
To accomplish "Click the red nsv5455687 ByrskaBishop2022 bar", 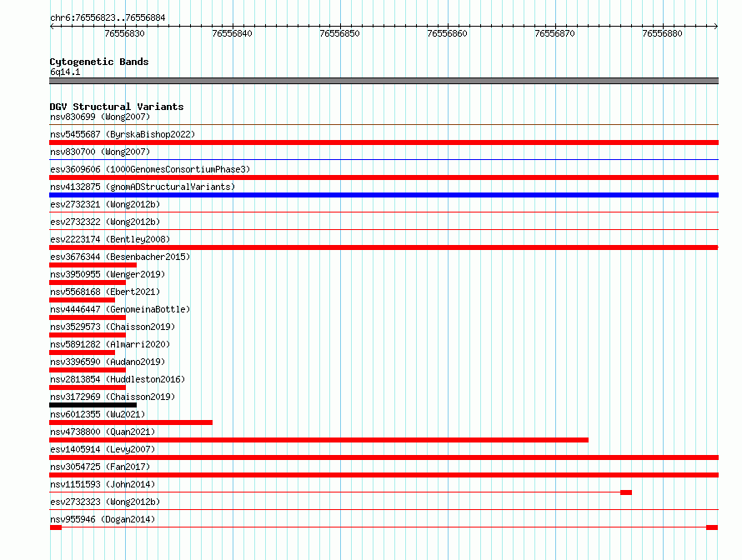I will pyautogui.click(x=384, y=142).
